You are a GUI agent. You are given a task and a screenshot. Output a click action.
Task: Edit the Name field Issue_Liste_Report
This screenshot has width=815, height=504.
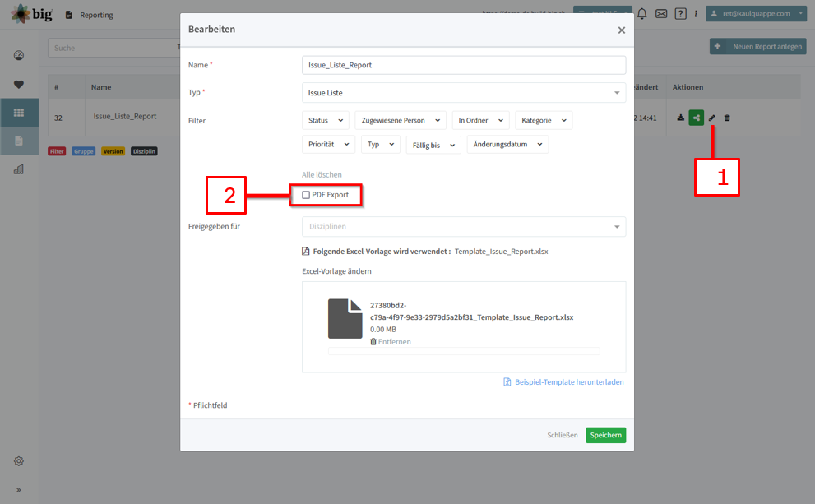[x=464, y=65]
